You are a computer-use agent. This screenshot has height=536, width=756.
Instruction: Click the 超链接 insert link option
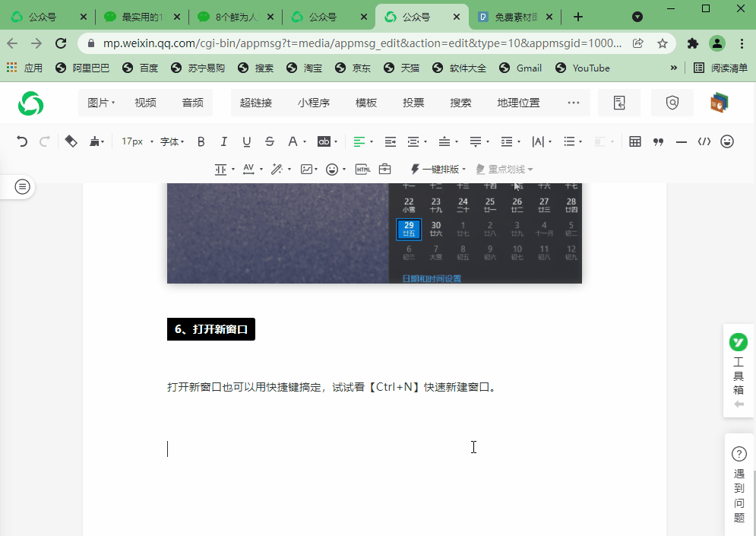click(x=257, y=102)
